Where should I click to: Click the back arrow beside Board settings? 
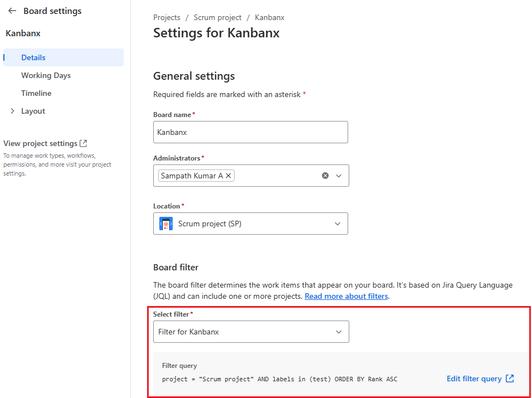pyautogui.click(x=12, y=11)
